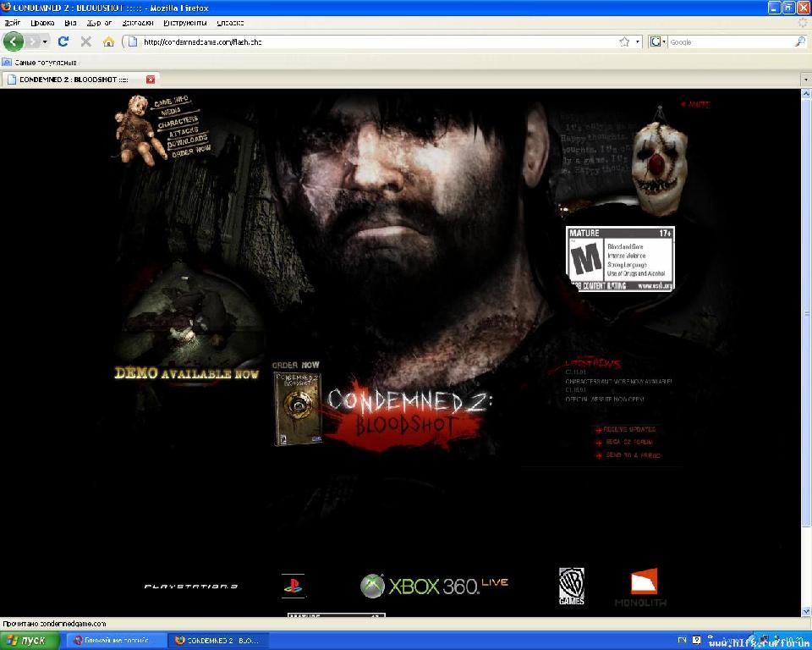
Task: Open the Sega C2 Forum link
Action: tap(629, 443)
